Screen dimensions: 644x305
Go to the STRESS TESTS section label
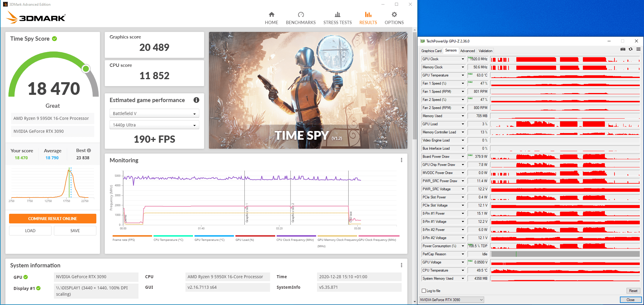[338, 23]
